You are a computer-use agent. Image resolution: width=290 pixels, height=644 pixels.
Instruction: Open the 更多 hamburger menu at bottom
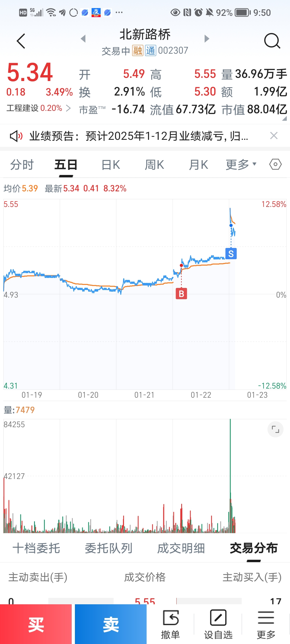coord(266,624)
